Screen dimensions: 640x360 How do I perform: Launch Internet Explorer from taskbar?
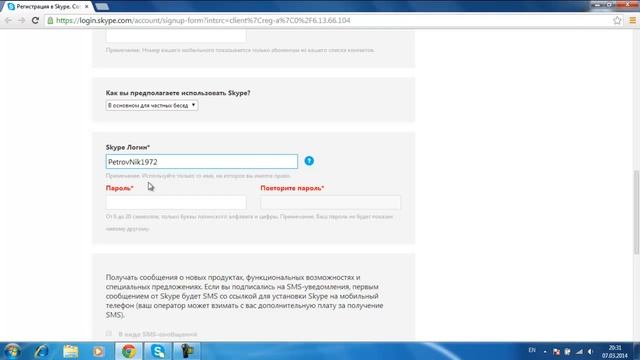(42, 351)
